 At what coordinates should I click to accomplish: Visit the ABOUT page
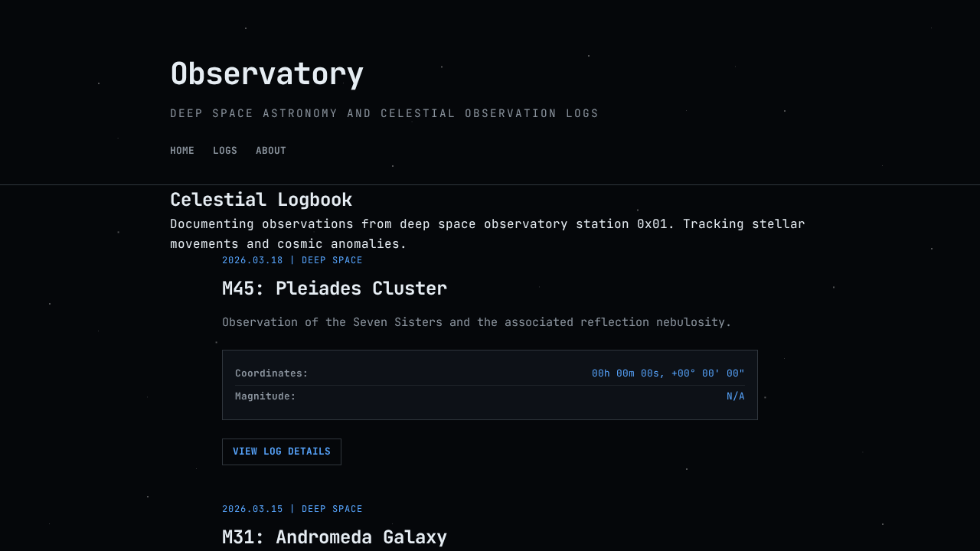coord(271,150)
